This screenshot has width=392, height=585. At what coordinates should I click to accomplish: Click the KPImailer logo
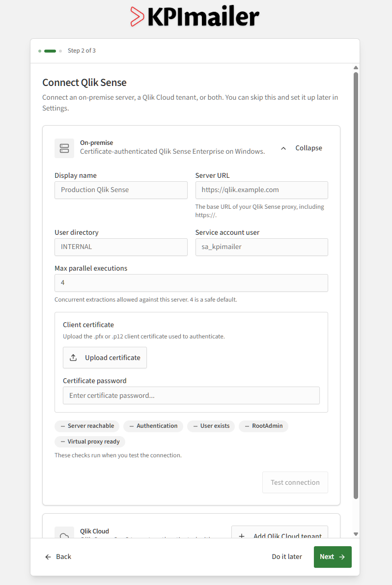click(x=195, y=16)
